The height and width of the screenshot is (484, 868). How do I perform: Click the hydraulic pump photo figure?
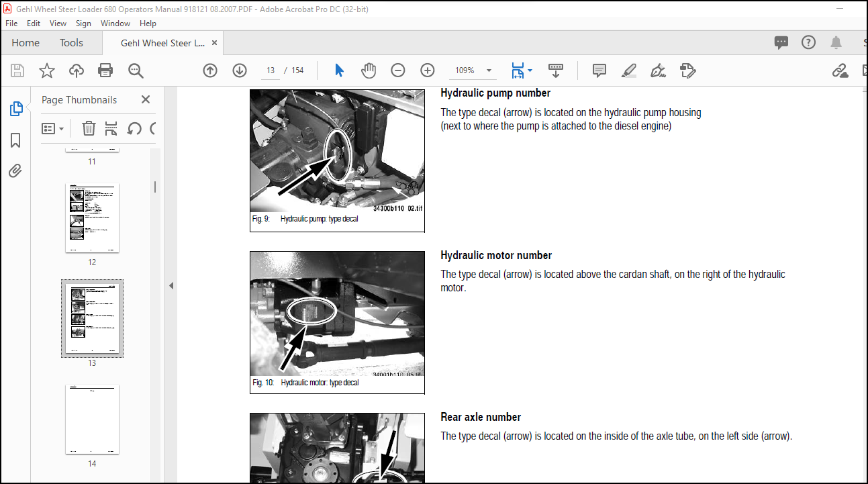[x=337, y=152]
